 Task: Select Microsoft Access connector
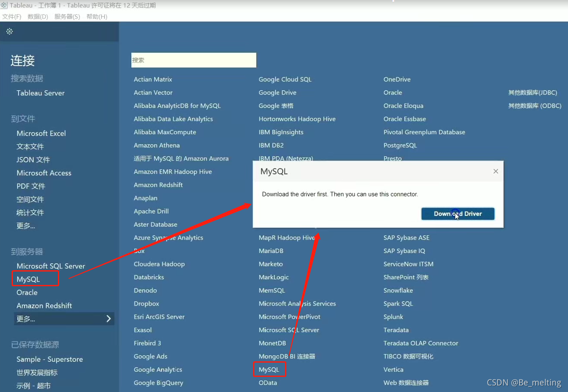coord(44,173)
